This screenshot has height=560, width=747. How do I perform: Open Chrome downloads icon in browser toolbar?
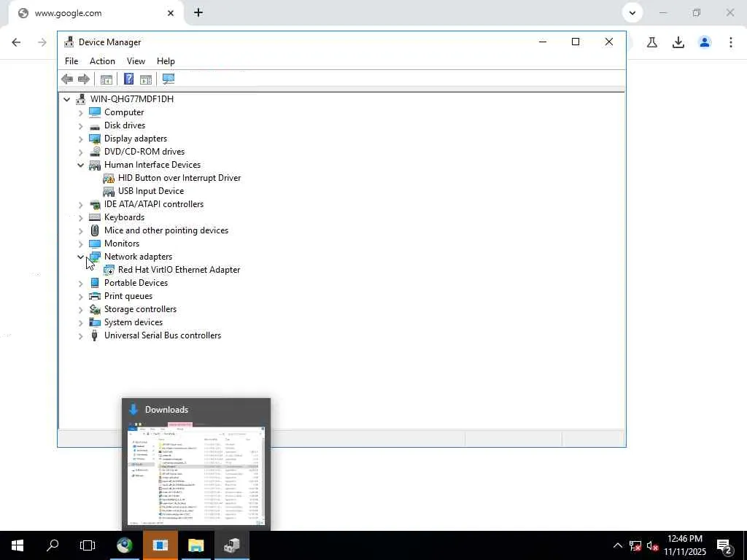tap(678, 42)
